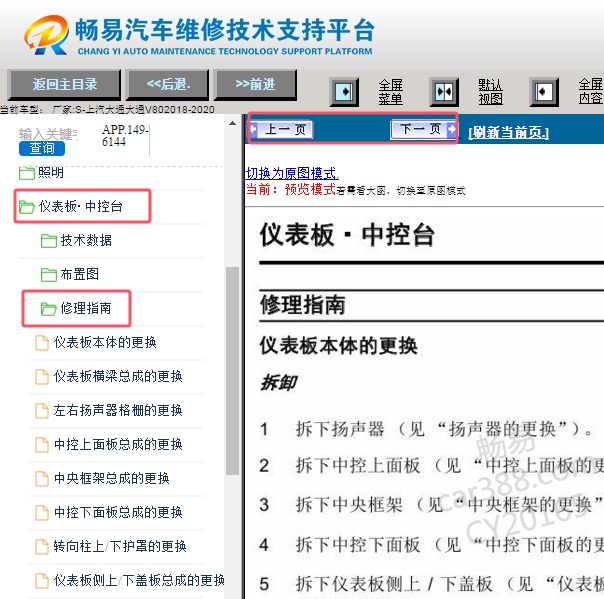Click document icon beside 仪表板侧上/下盖板总成的更换
This screenshot has height=599, width=604.
pyautogui.click(x=42, y=581)
